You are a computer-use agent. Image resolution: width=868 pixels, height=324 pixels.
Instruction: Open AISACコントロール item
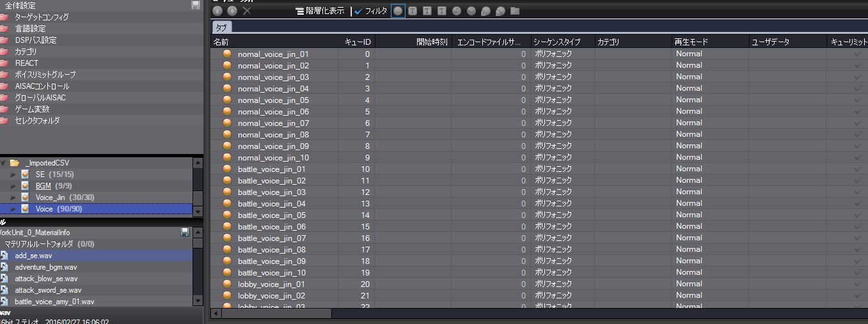click(42, 86)
